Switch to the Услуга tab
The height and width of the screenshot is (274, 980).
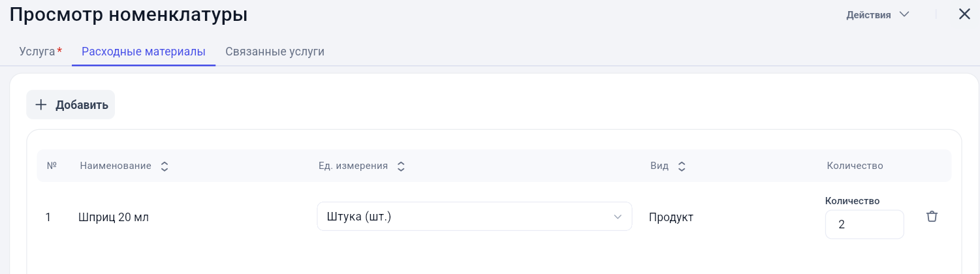click(40, 52)
